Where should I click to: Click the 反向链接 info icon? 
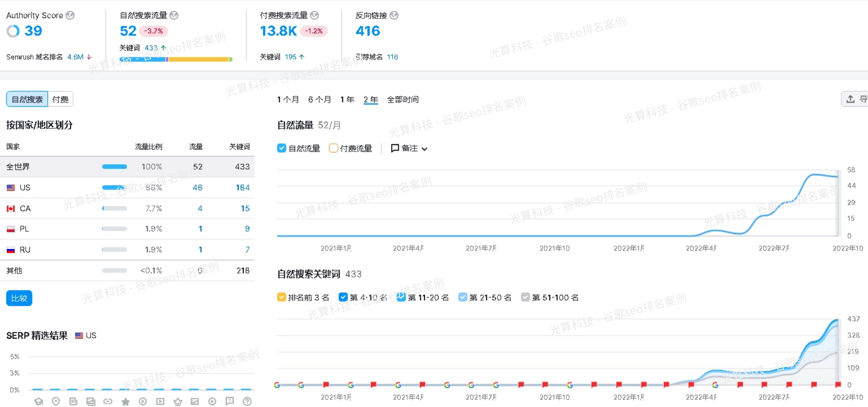(394, 15)
